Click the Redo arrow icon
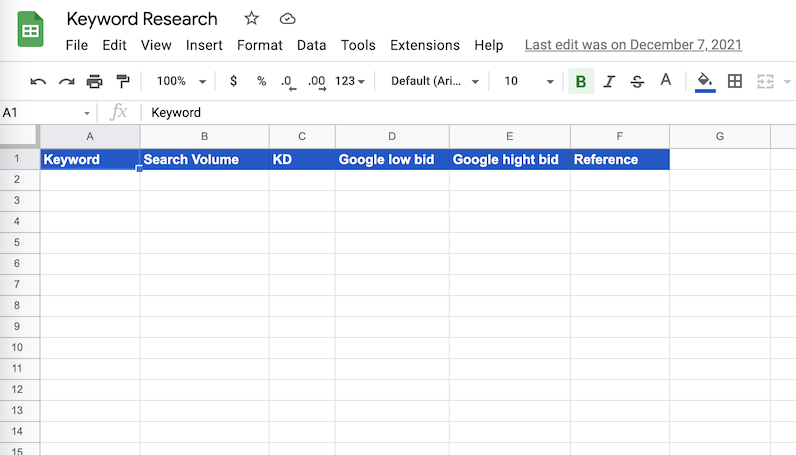 point(66,82)
